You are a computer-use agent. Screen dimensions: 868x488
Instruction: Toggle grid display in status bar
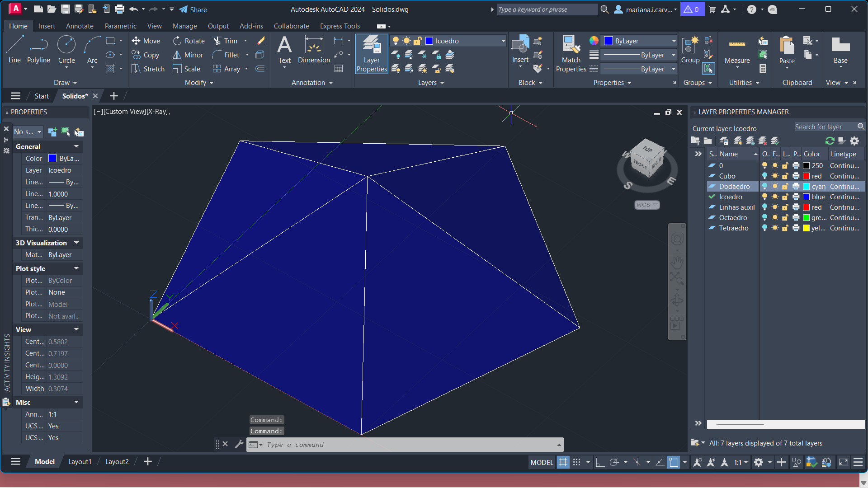(563, 462)
